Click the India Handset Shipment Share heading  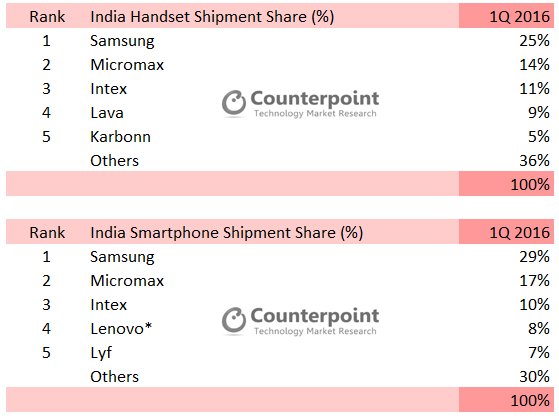pyautogui.click(x=212, y=17)
